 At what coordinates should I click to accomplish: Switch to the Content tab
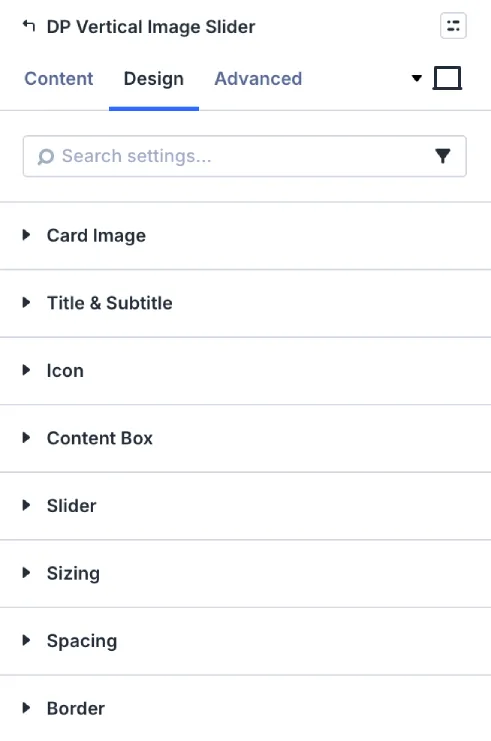click(59, 78)
